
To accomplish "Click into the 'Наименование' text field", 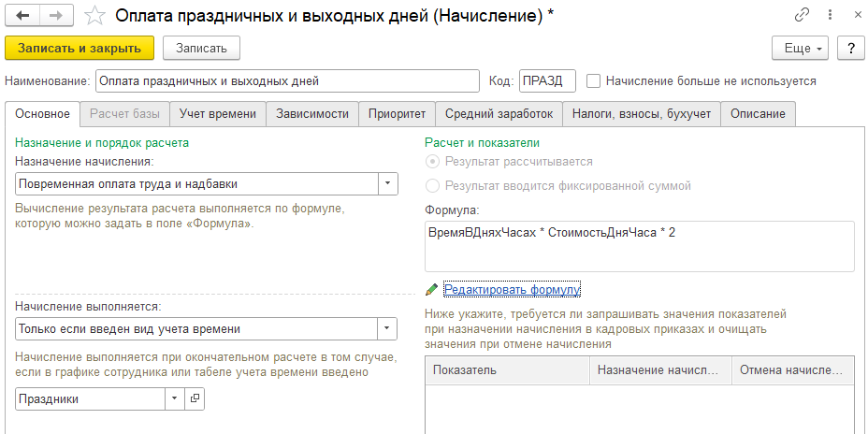I will pos(286,81).
